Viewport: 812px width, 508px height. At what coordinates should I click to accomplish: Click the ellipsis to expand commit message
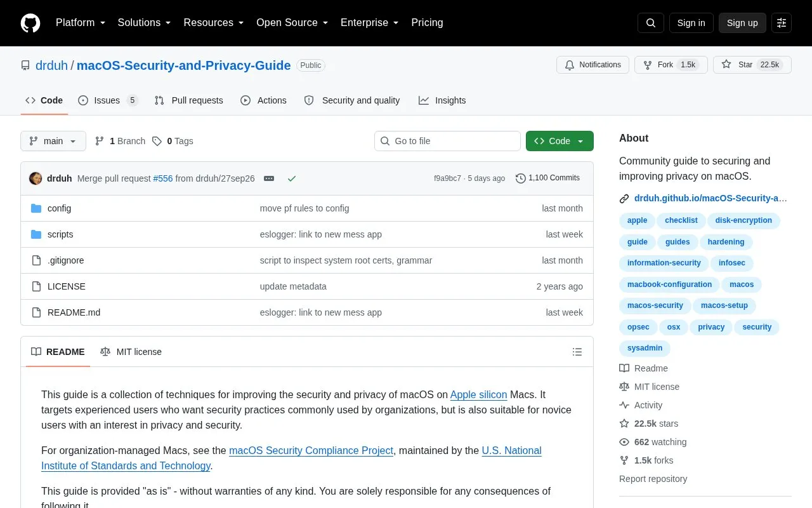coord(269,178)
